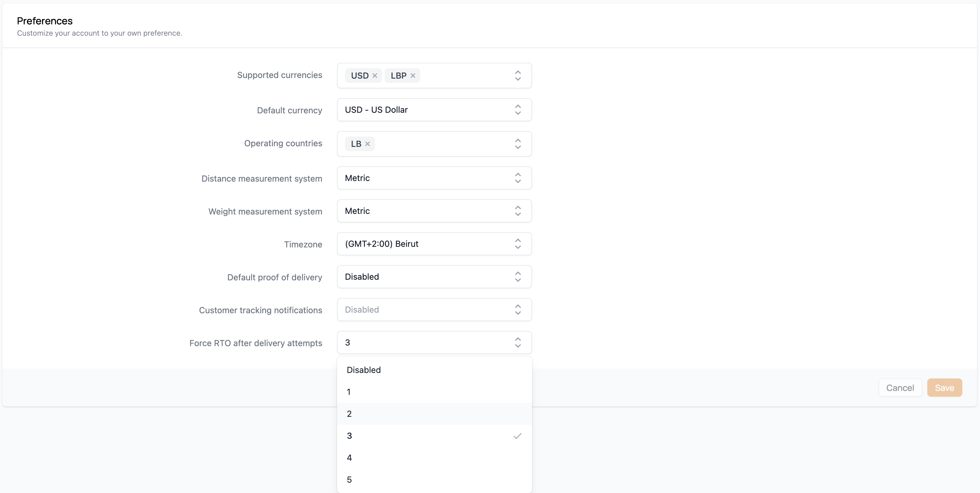This screenshot has width=980, height=493.
Task: Remove the LB country tag
Action: (x=368, y=144)
